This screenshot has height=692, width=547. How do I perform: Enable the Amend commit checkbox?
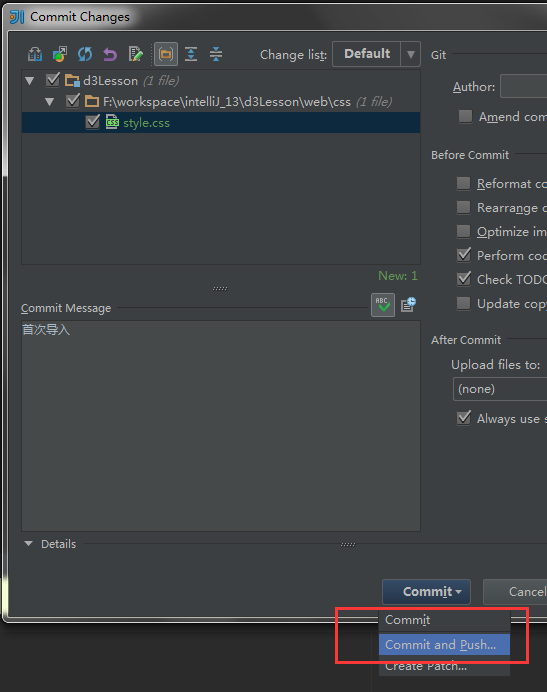[465, 117]
